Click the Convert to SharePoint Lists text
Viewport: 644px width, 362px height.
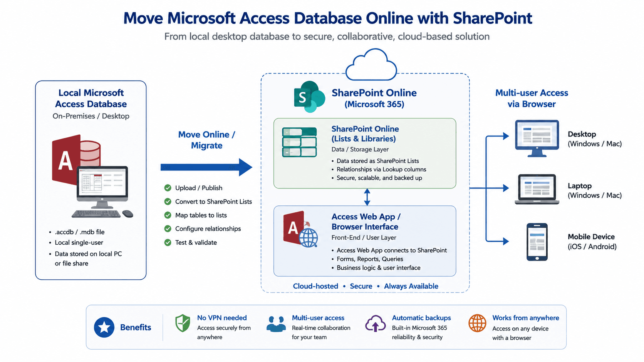[213, 202]
